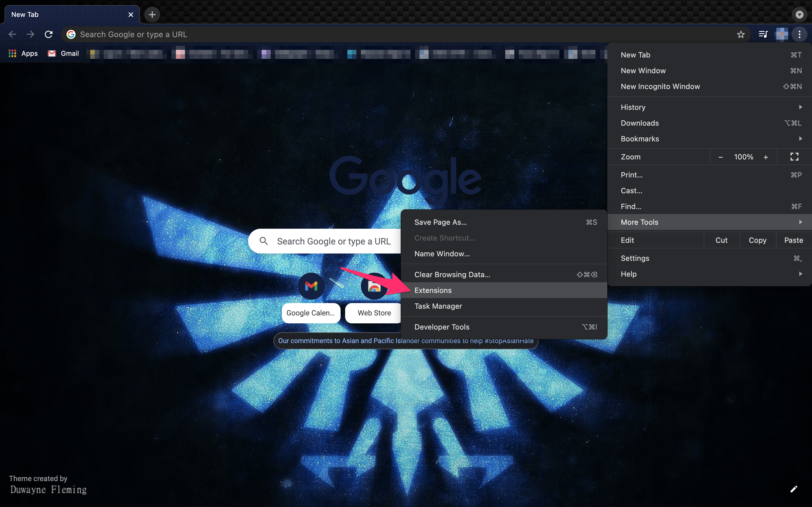Viewport: 812px width, 507px height.
Task: Open the media control icon in toolbar
Action: (763, 34)
